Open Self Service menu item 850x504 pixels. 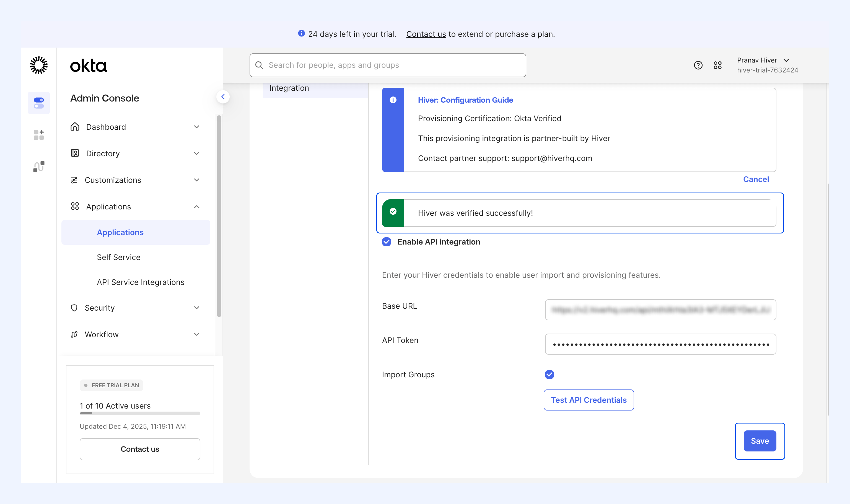point(119,257)
